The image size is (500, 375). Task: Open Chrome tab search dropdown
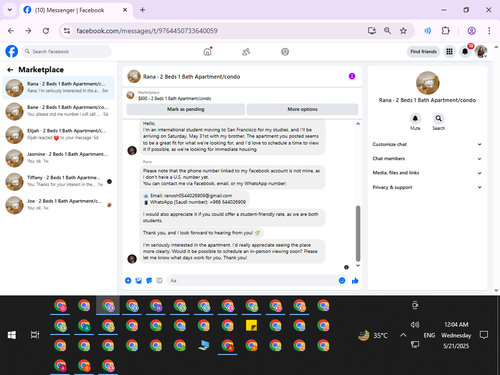[10, 10]
